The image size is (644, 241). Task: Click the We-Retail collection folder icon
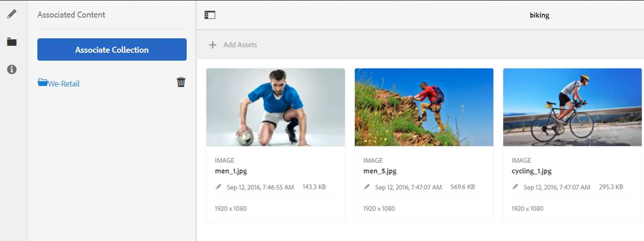43,83
